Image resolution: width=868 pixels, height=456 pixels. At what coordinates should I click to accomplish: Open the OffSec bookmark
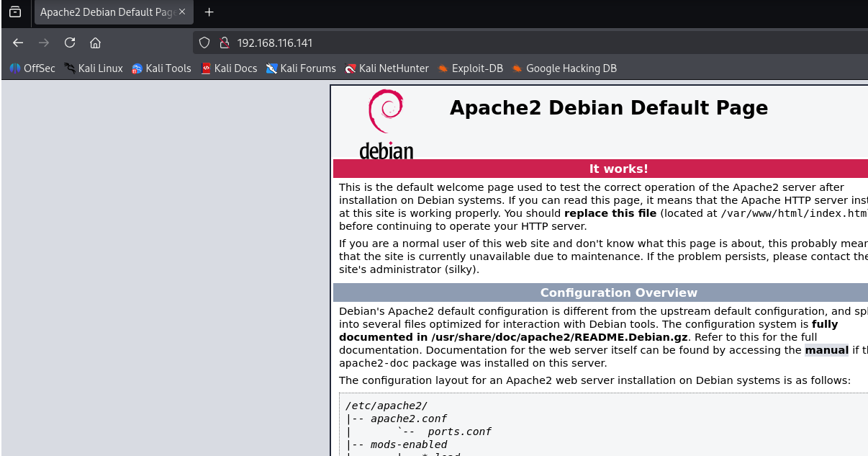32,68
